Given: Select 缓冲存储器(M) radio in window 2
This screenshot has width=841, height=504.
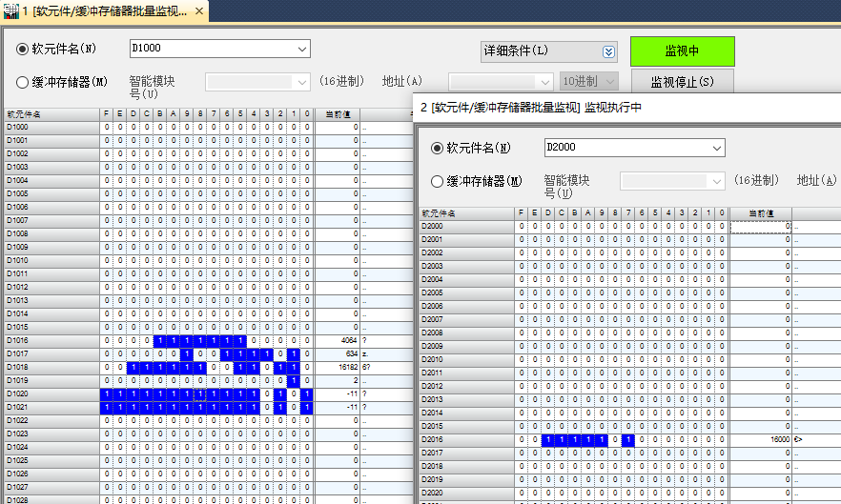Looking at the screenshot, I should click(x=437, y=182).
